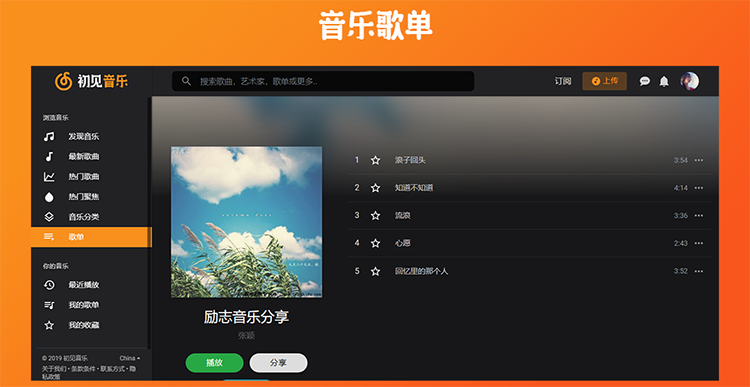This screenshot has height=387, width=750.
Task: Open the China region dropdown
Action: coord(130,358)
